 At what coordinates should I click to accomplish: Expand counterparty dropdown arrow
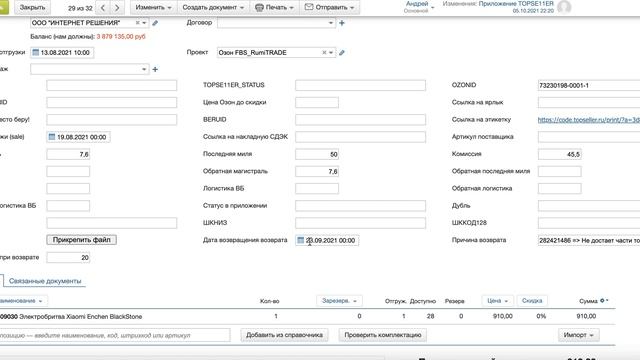pyautogui.click(x=144, y=23)
